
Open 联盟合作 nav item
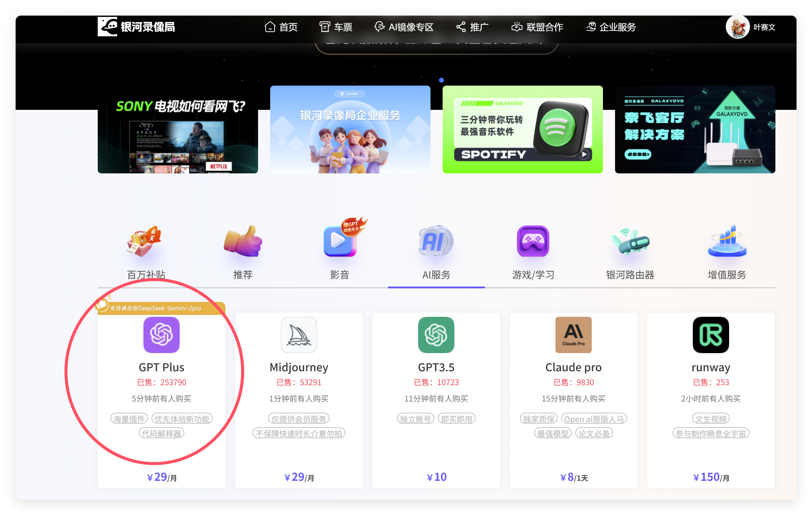[x=537, y=27]
